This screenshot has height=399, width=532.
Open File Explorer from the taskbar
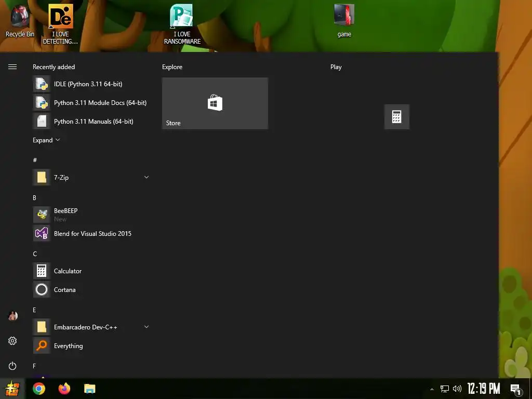pos(89,389)
